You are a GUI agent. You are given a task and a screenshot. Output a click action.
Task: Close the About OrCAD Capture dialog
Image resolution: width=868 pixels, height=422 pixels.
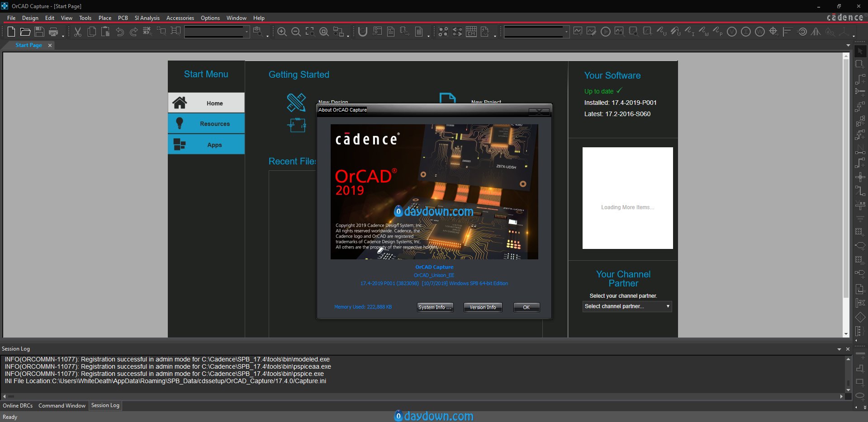click(539, 111)
